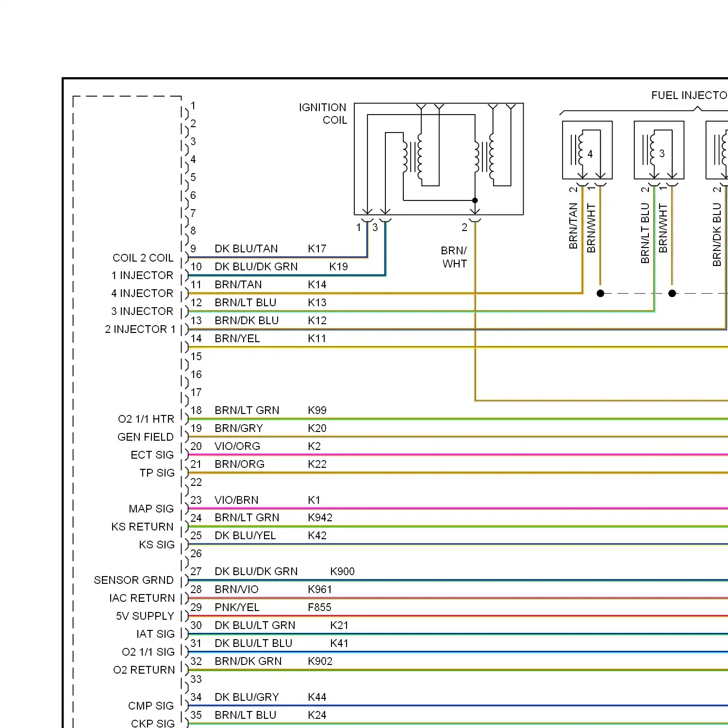Click circuit code K42
The width and height of the screenshot is (728, 728).
[x=317, y=535]
